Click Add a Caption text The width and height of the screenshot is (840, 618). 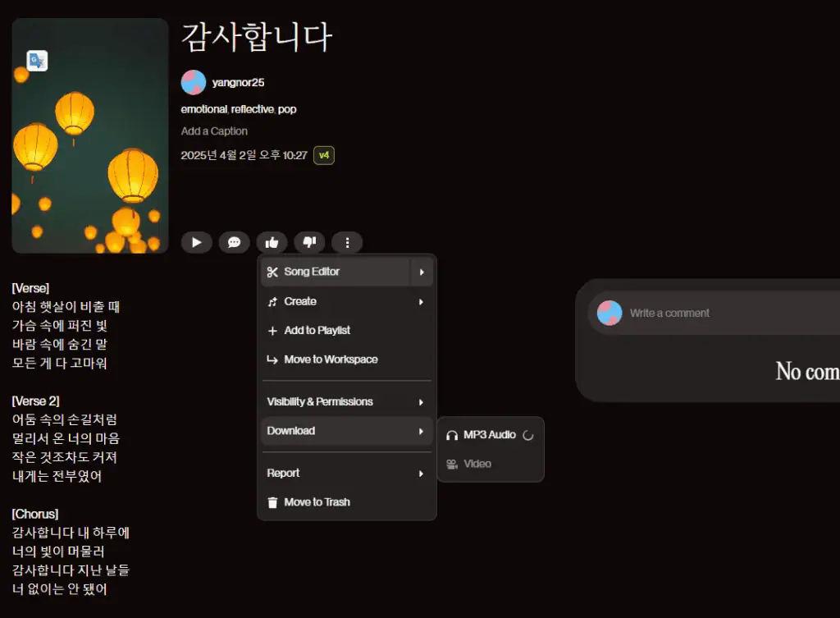pyautogui.click(x=214, y=131)
